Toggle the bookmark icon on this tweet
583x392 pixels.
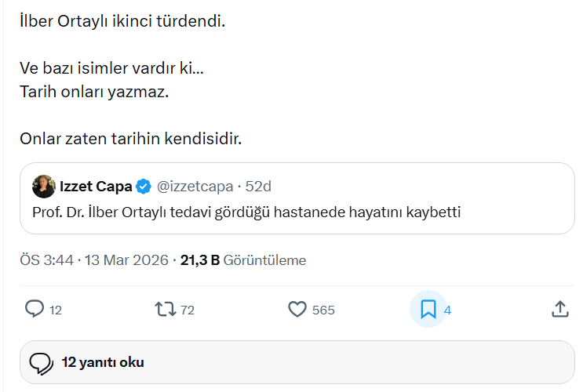(x=428, y=309)
